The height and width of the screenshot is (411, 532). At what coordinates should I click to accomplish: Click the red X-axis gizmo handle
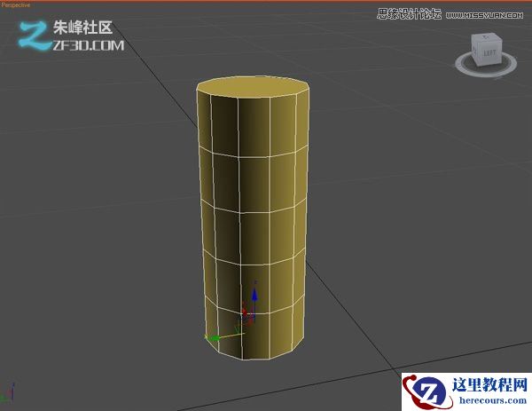click(245, 312)
